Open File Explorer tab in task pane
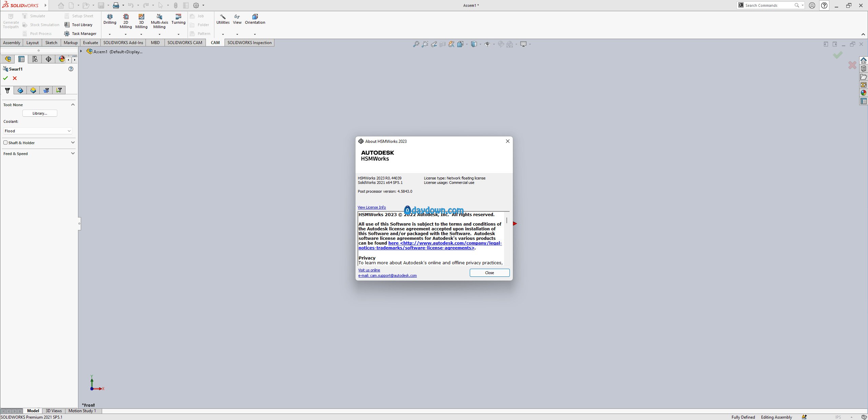 pos(864,77)
